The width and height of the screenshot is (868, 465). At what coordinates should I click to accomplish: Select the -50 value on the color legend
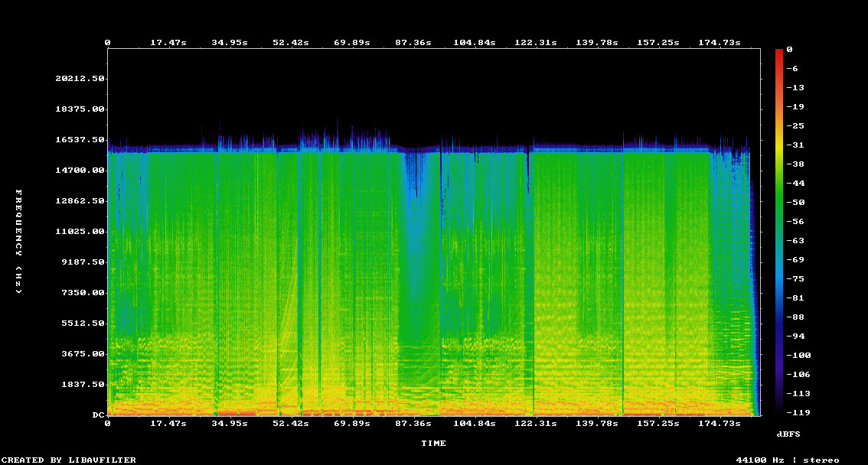pos(791,202)
